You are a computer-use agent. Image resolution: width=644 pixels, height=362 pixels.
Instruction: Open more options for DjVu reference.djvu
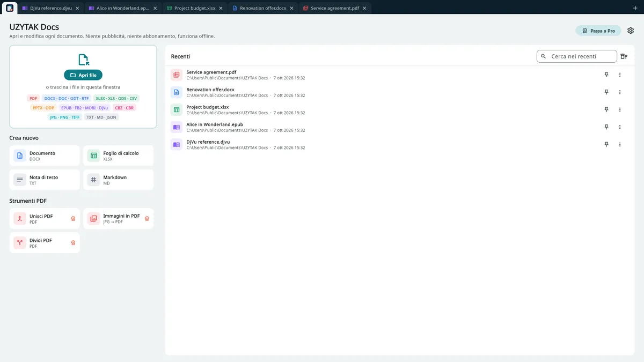pos(620,144)
